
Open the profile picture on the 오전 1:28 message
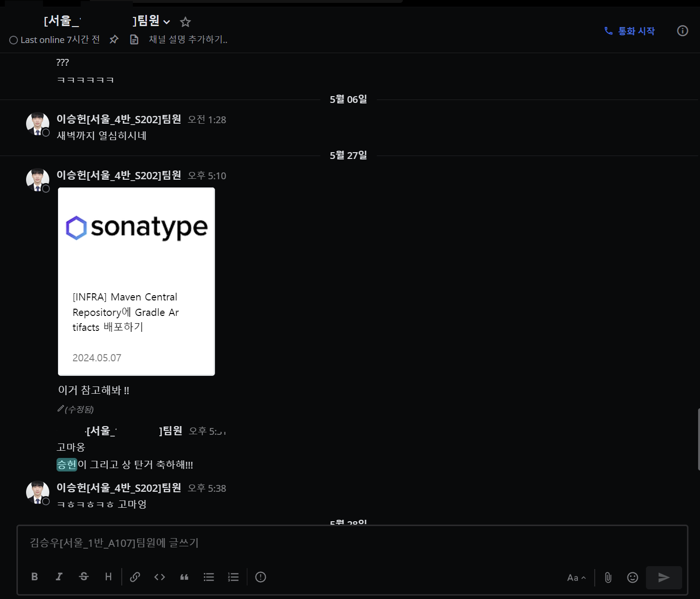38,124
